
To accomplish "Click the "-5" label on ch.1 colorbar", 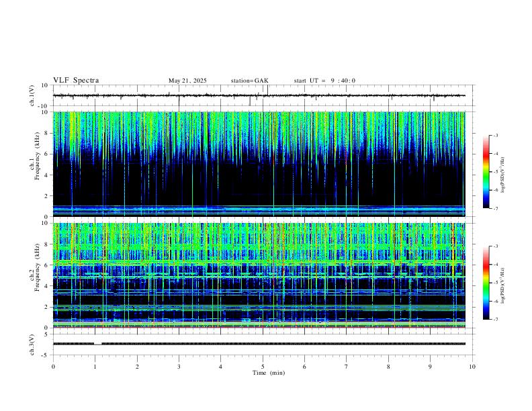I will pyautogui.click(x=496, y=172).
